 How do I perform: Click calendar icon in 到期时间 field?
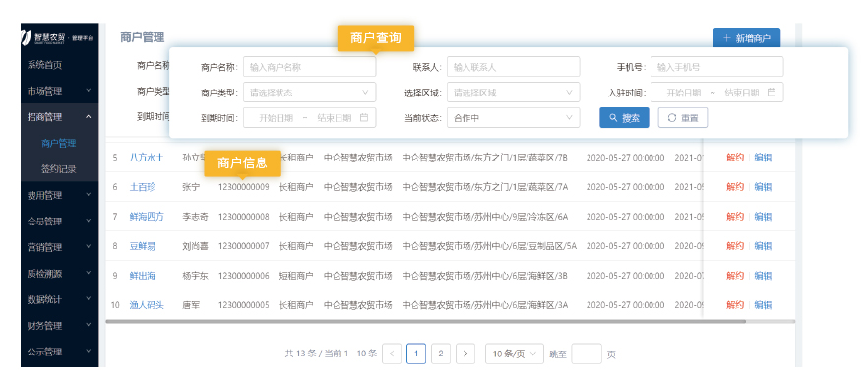pyautogui.click(x=364, y=118)
